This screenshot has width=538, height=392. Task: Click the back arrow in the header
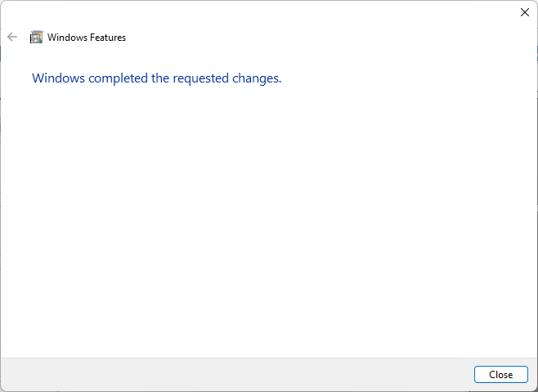[x=12, y=37]
